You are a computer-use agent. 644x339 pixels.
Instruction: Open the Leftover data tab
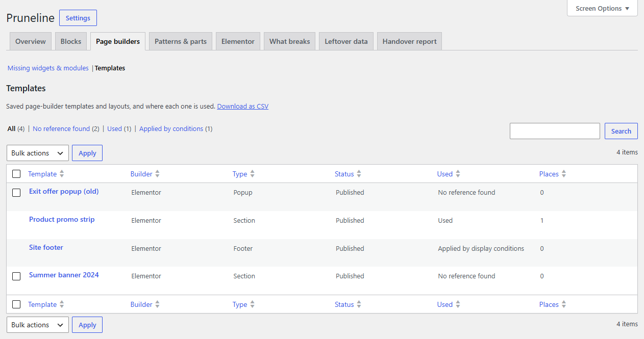tap(346, 41)
